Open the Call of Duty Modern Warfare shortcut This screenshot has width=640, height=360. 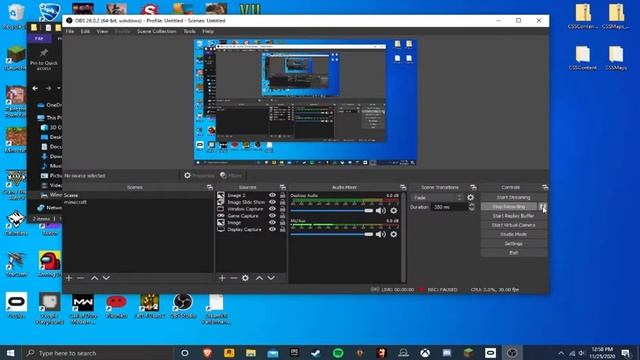83,309
